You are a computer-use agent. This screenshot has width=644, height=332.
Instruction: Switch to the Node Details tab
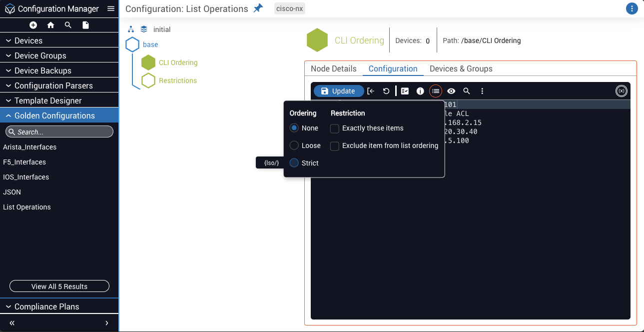point(333,69)
